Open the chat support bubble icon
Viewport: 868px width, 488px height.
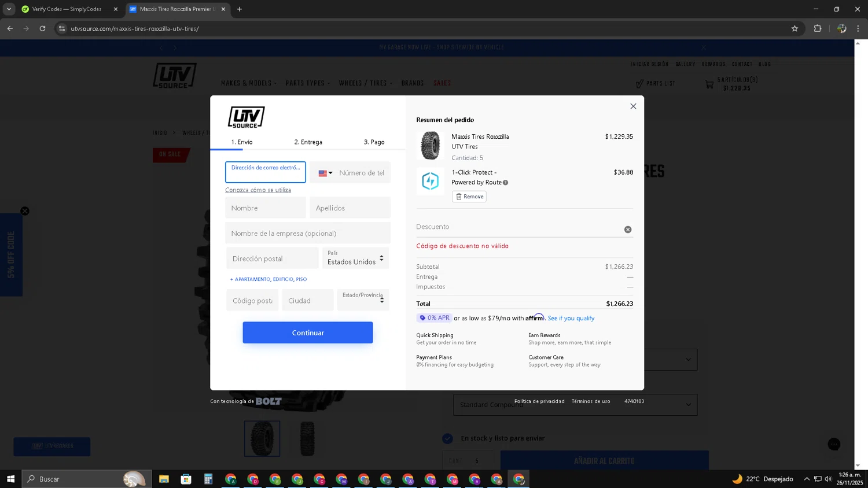(x=834, y=444)
